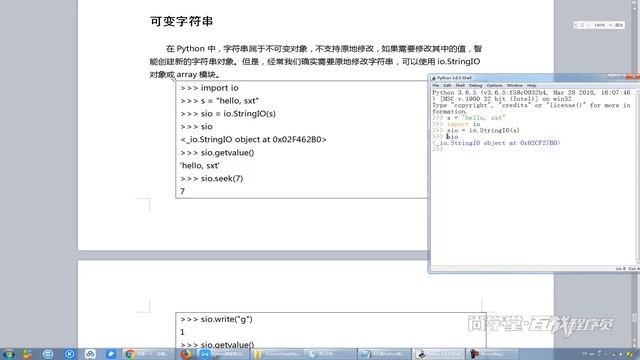
Task: Switch to the WPS Writer taskbar window
Action: [x=224, y=354]
